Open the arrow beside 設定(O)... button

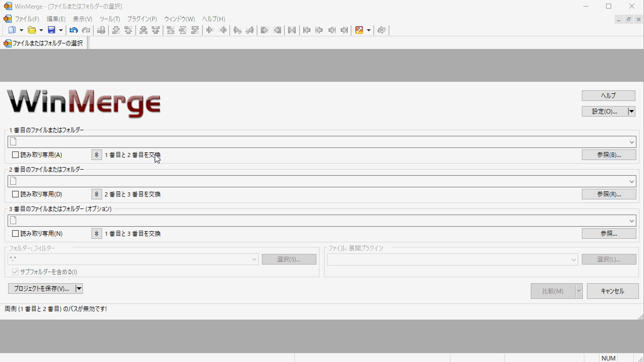click(x=631, y=112)
